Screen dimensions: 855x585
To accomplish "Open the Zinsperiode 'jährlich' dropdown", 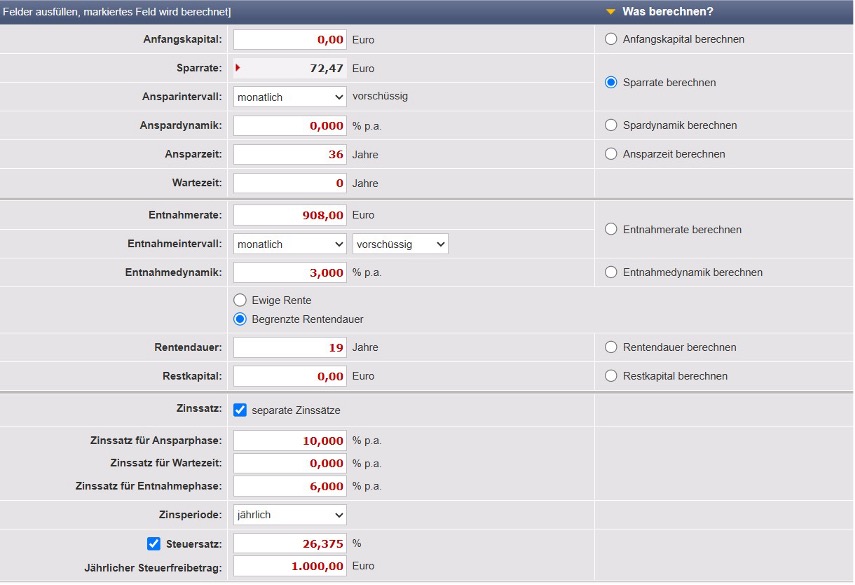I will (290, 515).
